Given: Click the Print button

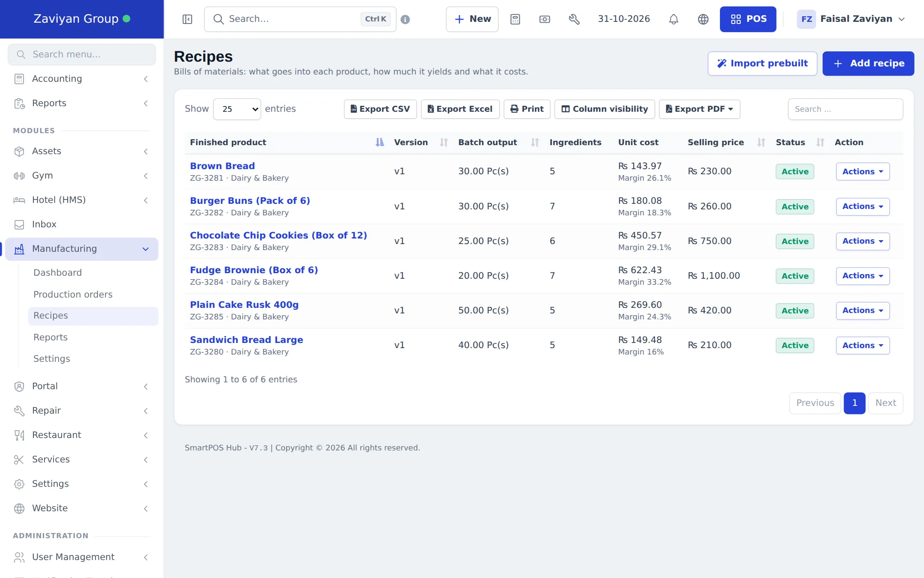Looking at the screenshot, I should 527,109.
